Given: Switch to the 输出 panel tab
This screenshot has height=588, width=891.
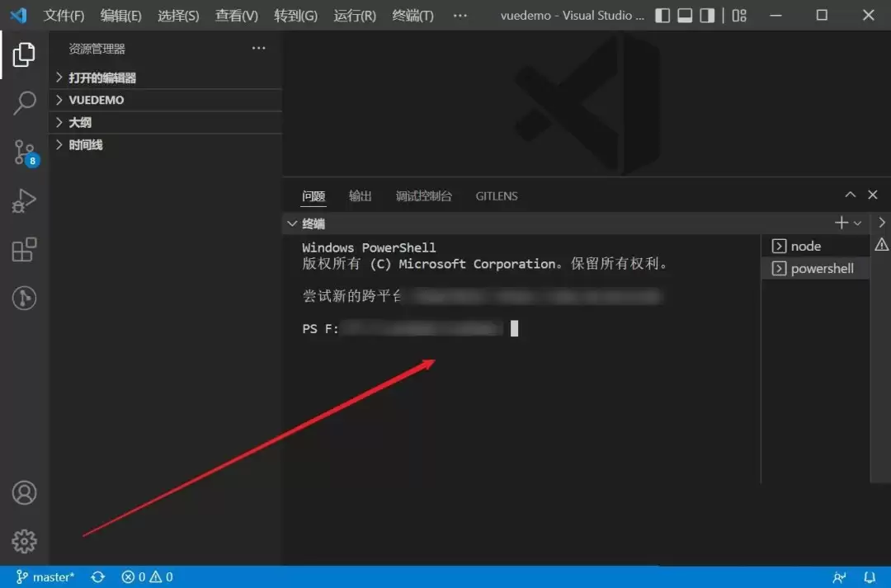Looking at the screenshot, I should pyautogui.click(x=360, y=196).
